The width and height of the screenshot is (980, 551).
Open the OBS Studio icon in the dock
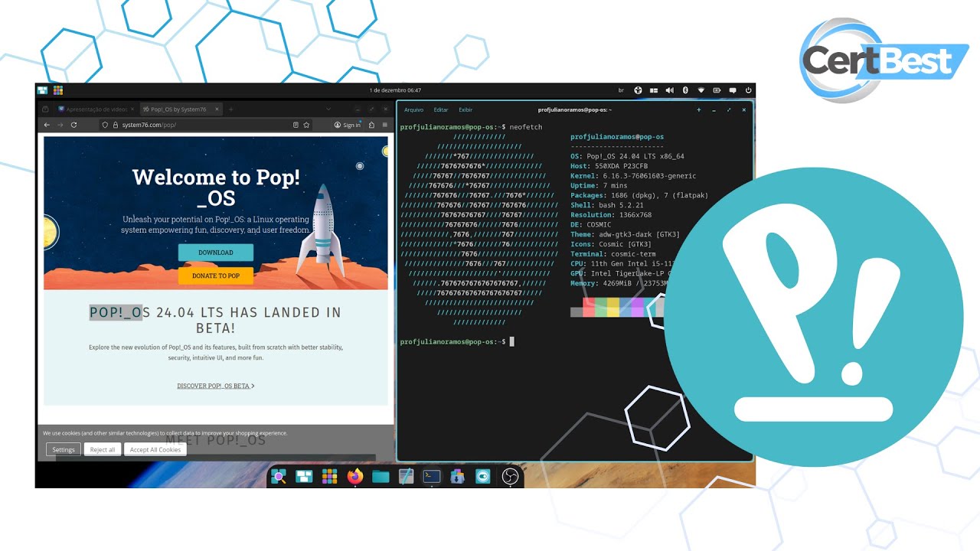pyautogui.click(x=510, y=477)
